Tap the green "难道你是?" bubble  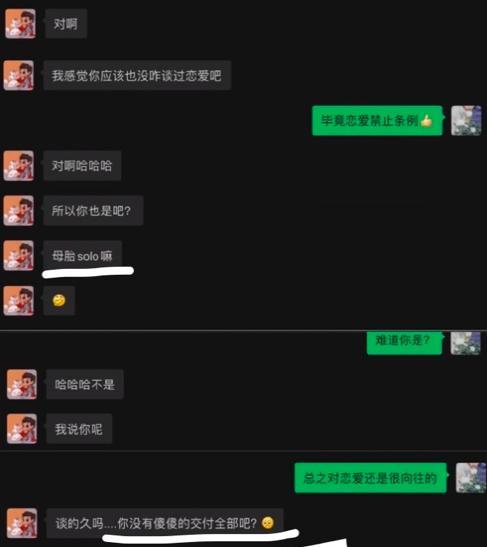(x=404, y=342)
